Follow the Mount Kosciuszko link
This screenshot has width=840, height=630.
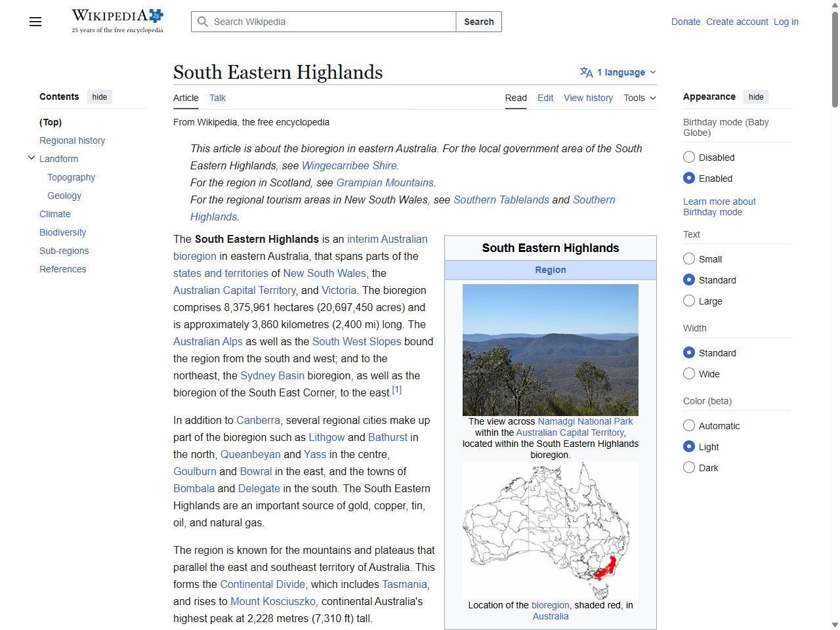(273, 601)
